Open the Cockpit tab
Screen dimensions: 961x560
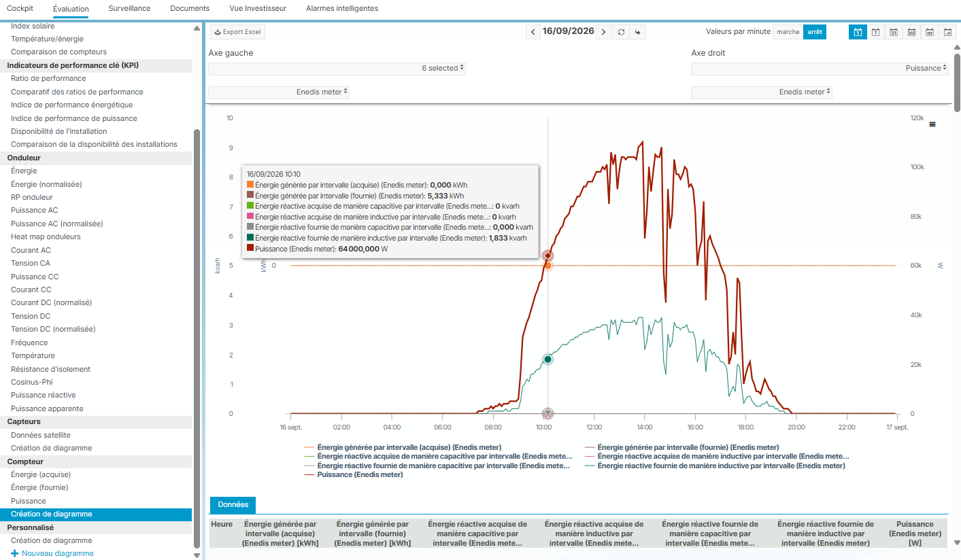tap(20, 8)
